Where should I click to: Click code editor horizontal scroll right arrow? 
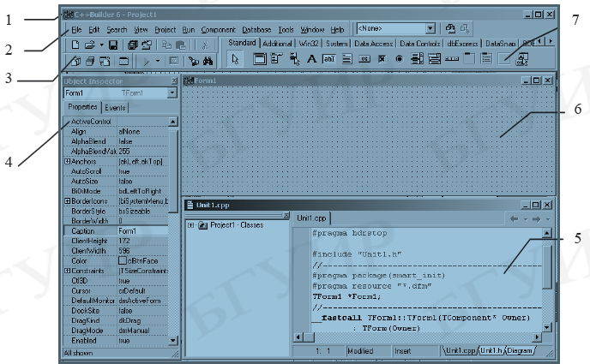(x=537, y=337)
